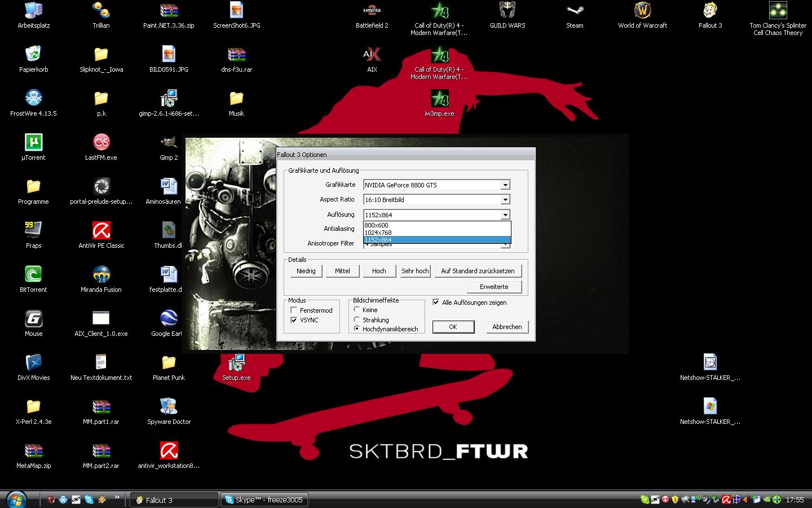Open the Battlefield 2 shortcut
Image resolution: width=812 pixels, height=508 pixels.
coord(372,15)
